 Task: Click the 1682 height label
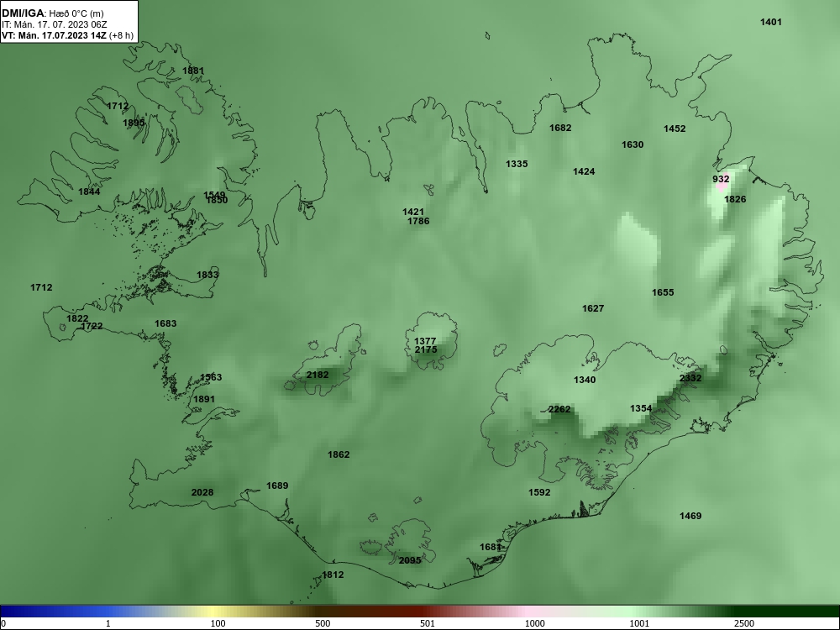560,128
